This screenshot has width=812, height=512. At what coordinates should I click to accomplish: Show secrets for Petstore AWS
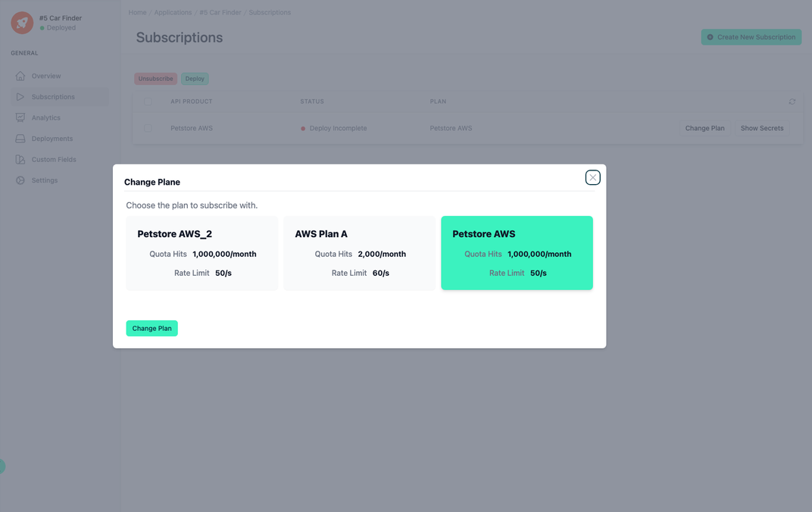click(x=761, y=128)
